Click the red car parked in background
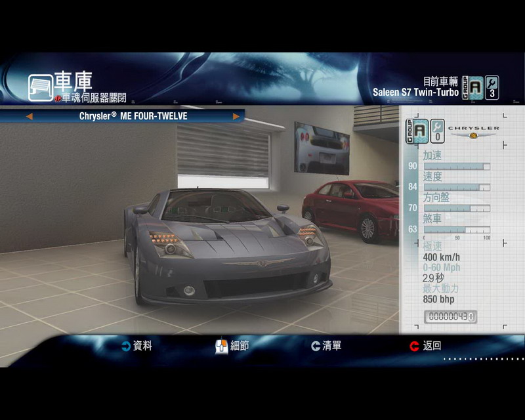Screen dimensions: 525x420 point(351,207)
